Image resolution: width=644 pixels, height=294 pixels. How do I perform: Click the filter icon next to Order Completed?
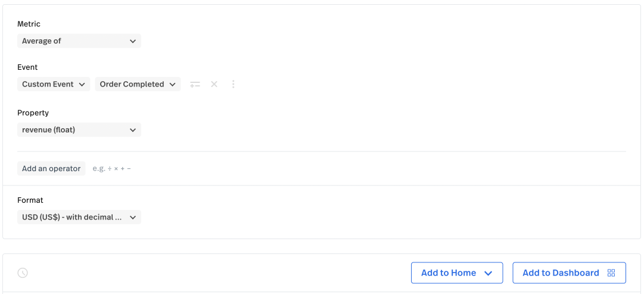click(x=195, y=84)
